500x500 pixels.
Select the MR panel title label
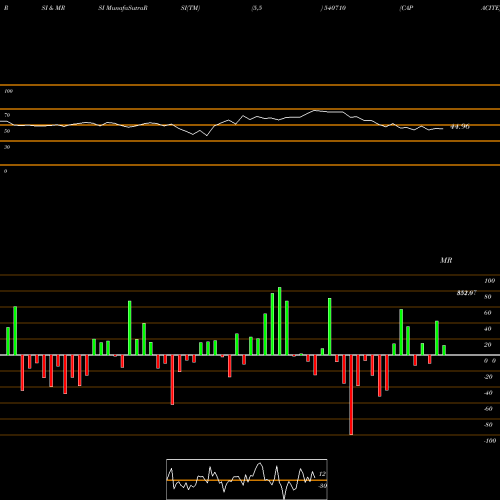(x=446, y=260)
